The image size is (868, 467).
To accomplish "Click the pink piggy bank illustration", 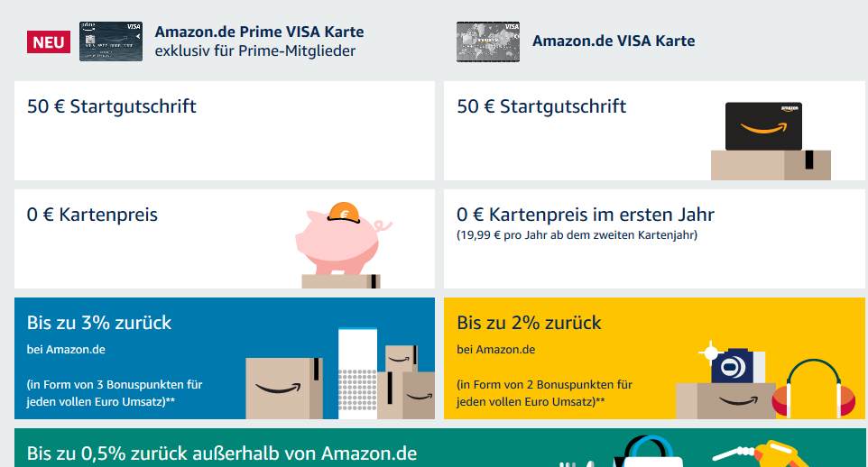I will pyautogui.click(x=343, y=239).
